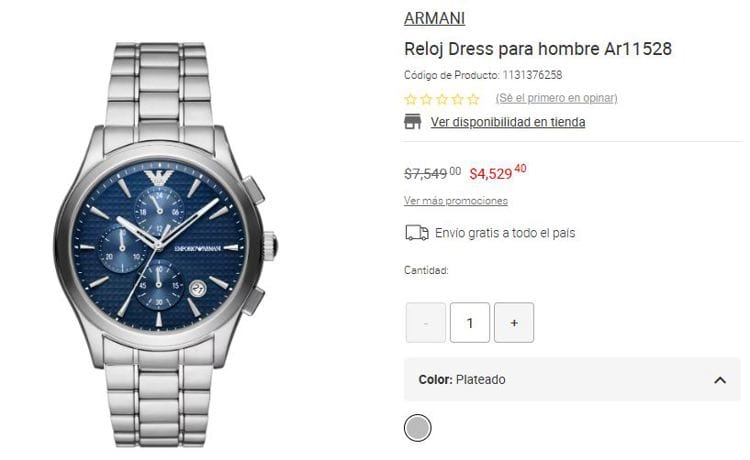Rate the watch with the third star

click(x=442, y=99)
